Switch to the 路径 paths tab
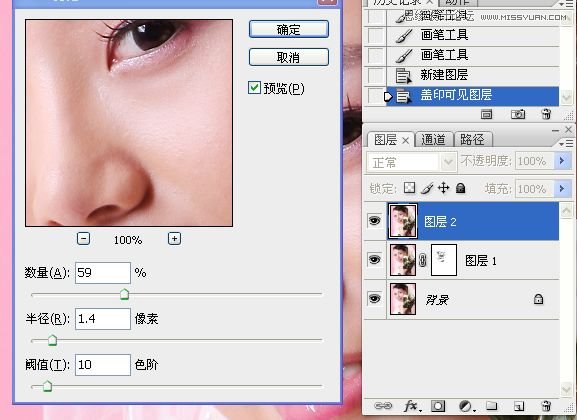 coord(472,140)
